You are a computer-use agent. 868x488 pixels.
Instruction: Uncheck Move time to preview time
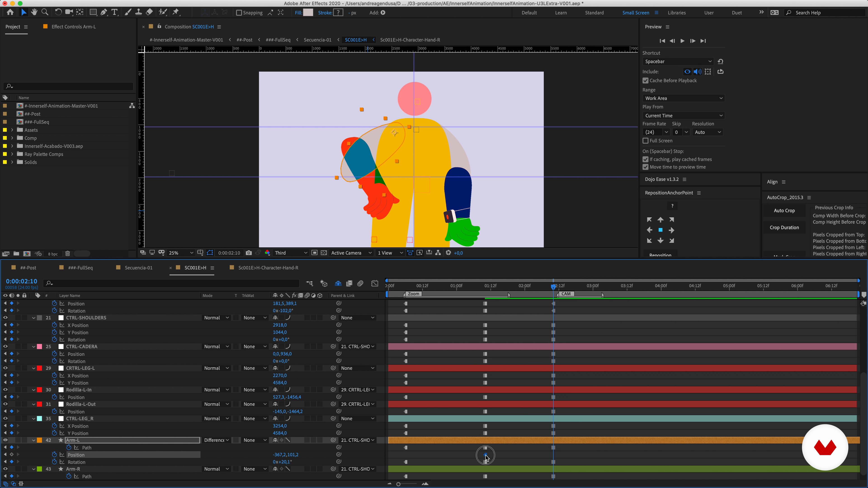click(646, 167)
